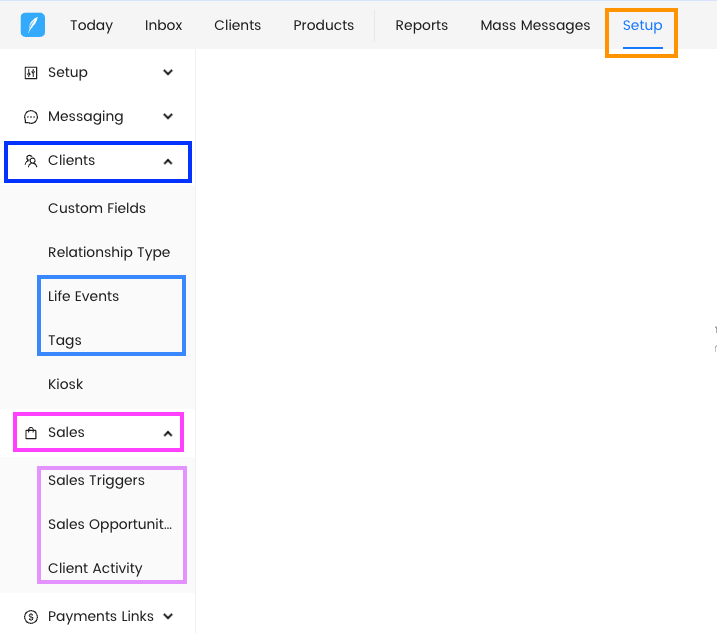Go to the Reports tab
The width and height of the screenshot is (717, 633).
coord(421,25)
